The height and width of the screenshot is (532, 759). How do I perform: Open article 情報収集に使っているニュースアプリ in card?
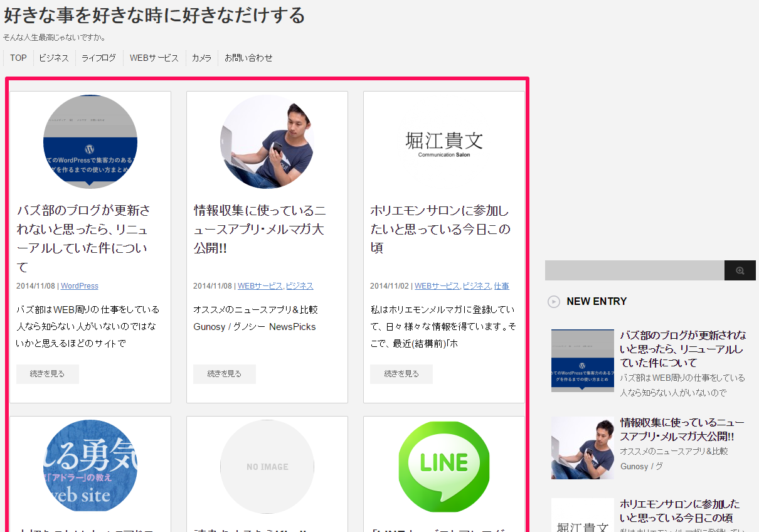point(260,229)
